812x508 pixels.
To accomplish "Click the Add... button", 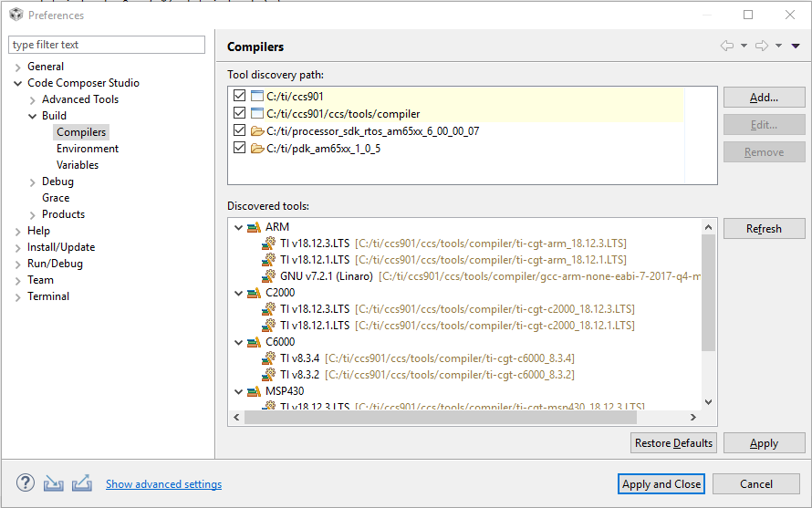I will click(x=764, y=98).
